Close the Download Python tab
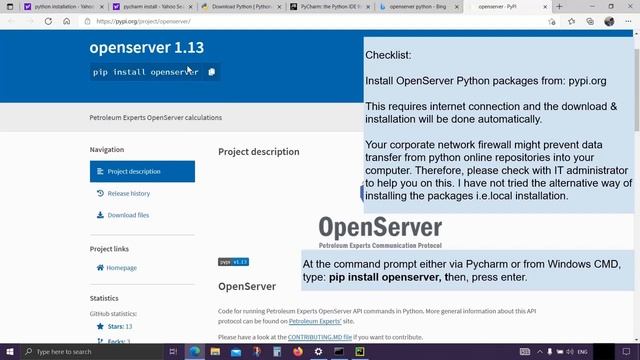 click(279, 7)
